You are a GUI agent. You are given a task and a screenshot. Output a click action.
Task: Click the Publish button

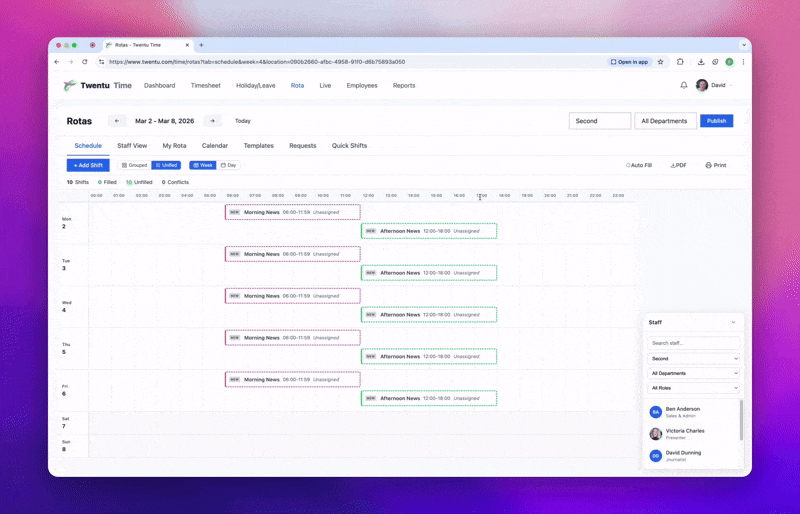716,121
